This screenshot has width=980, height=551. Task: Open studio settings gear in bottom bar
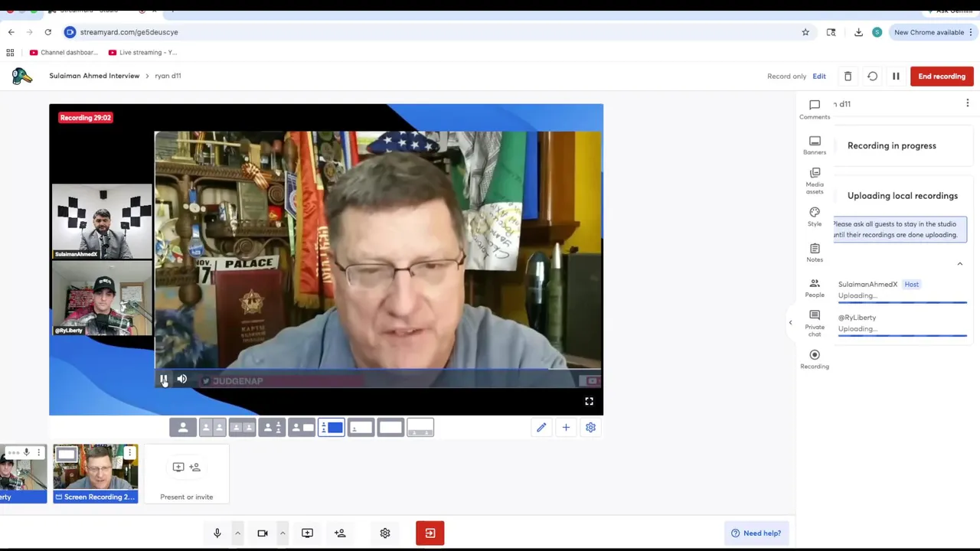(385, 533)
